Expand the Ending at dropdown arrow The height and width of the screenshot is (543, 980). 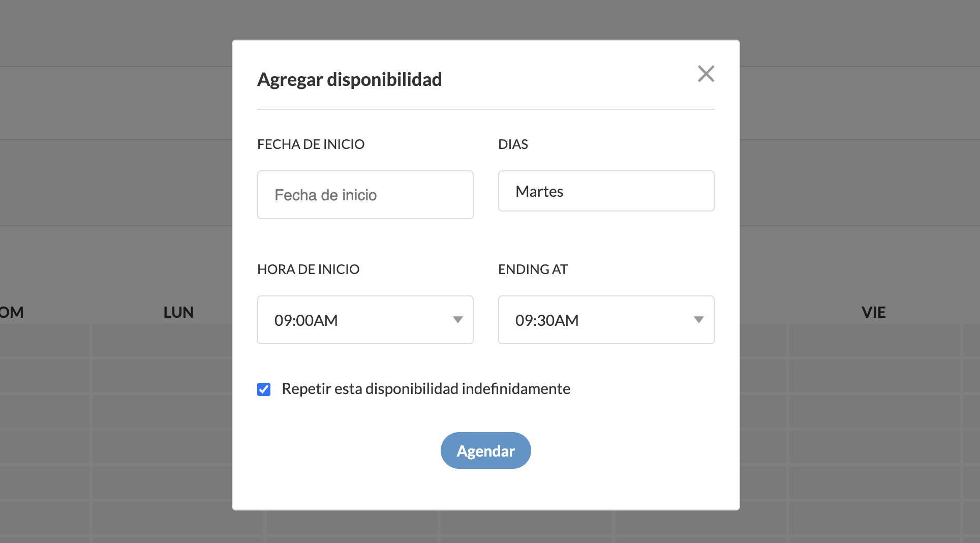point(699,320)
